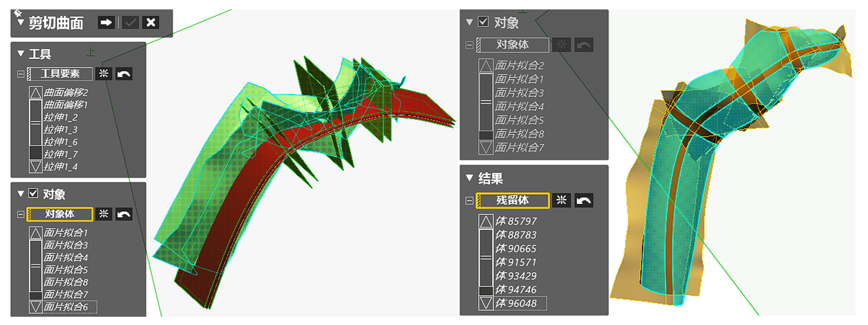Collapse the 剪切曲面 panel triangle
This screenshot has height=325, width=868.
pyautogui.click(x=20, y=23)
